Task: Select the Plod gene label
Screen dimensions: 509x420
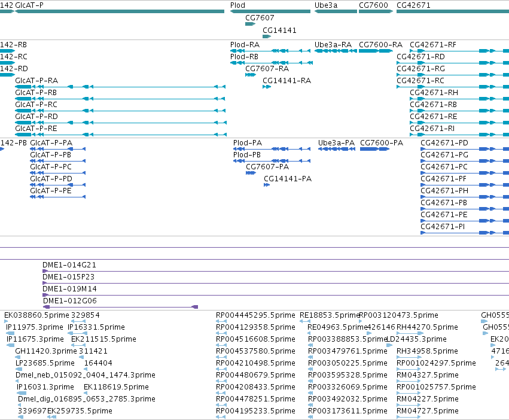Action: pos(237,5)
